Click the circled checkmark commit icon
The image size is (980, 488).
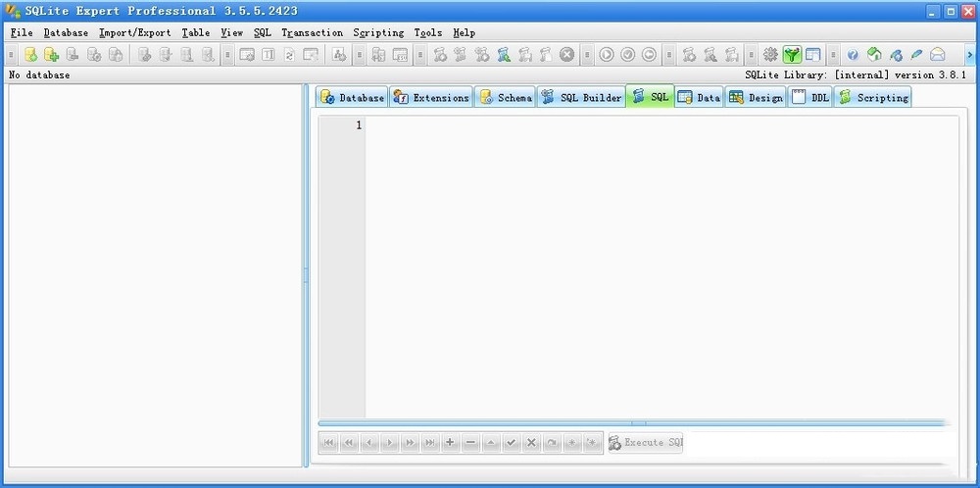[628, 55]
